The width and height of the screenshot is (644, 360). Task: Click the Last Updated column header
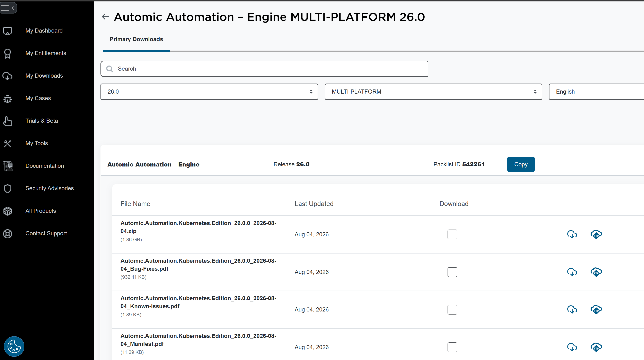tap(314, 204)
